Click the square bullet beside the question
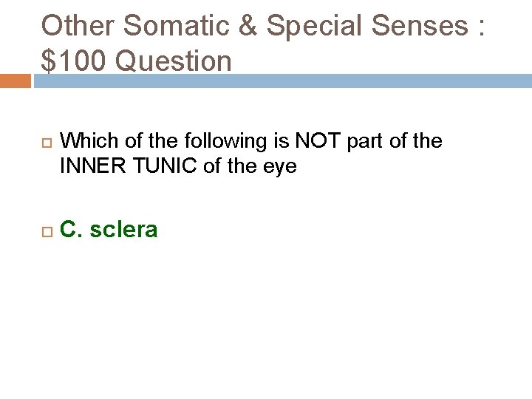The width and height of the screenshot is (532, 399). point(45,141)
